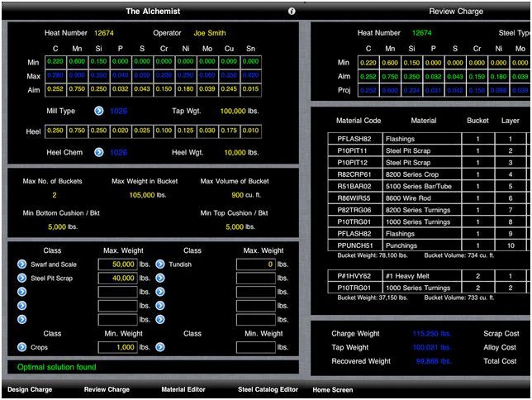The width and height of the screenshot is (532, 400).
Task: Open the Material Editor tab
Action: click(x=184, y=389)
